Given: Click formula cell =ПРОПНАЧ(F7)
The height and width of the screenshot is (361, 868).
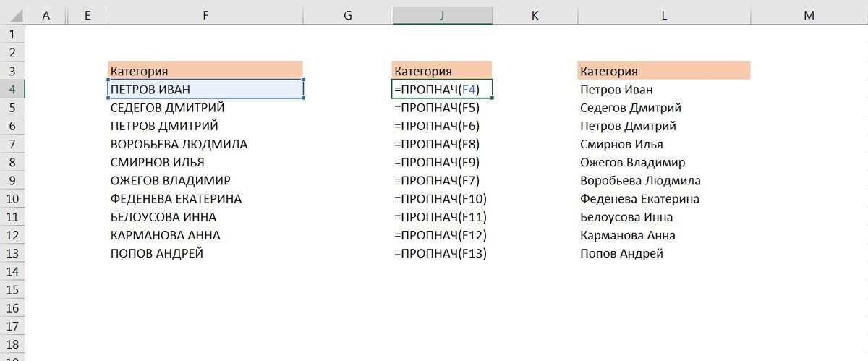Looking at the screenshot, I should coord(442,180).
